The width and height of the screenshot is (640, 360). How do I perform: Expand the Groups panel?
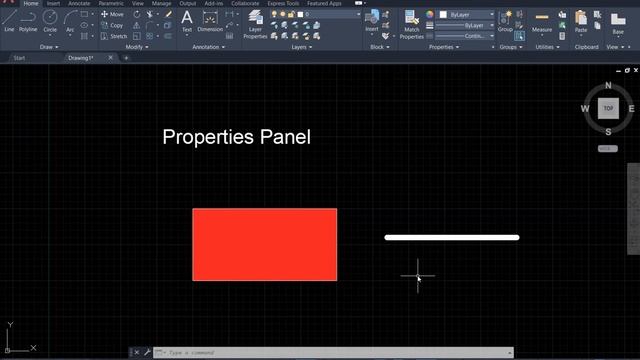(511, 47)
